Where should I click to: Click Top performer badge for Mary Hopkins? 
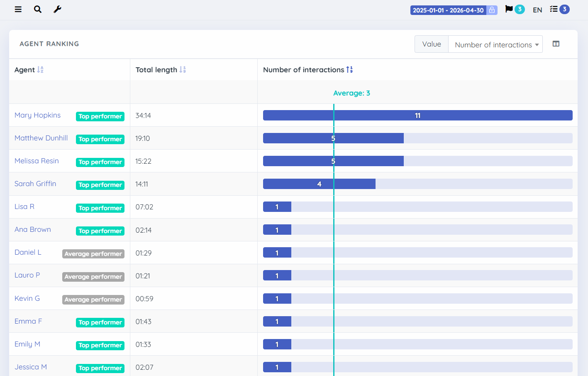[100, 116]
